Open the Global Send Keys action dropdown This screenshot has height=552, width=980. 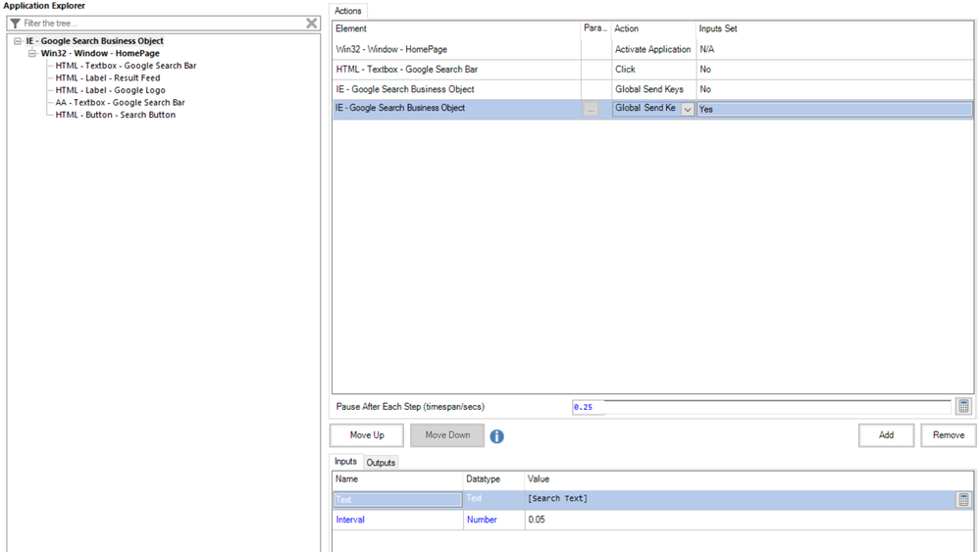(x=687, y=110)
